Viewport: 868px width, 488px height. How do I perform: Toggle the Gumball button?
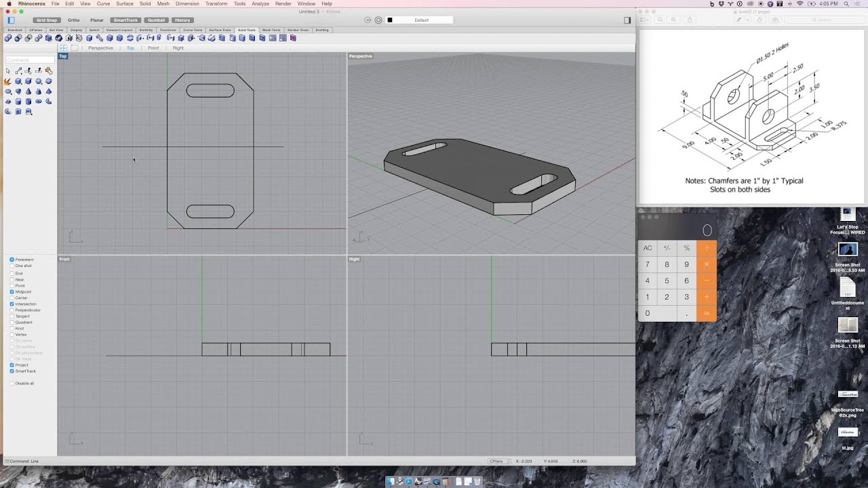tap(156, 20)
